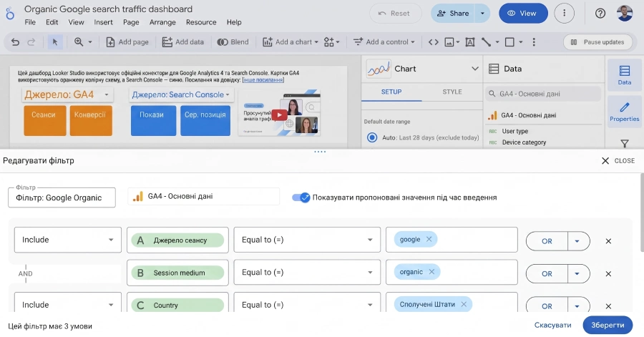644x337 pixels.
Task: Expand the Chart type chevron
Action: point(475,69)
